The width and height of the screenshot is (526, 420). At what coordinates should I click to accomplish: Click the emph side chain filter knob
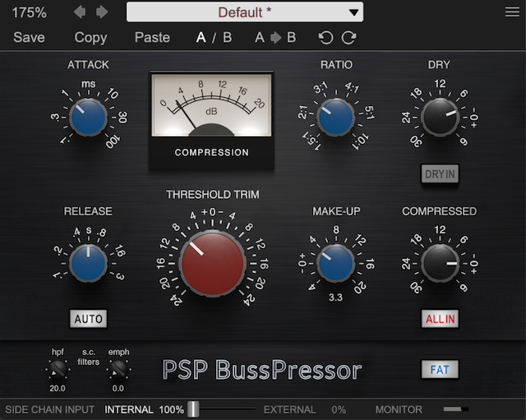[118, 369]
